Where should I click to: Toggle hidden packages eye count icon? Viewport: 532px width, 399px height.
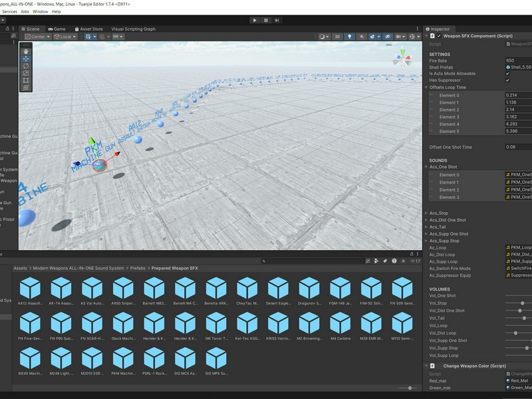415,261
